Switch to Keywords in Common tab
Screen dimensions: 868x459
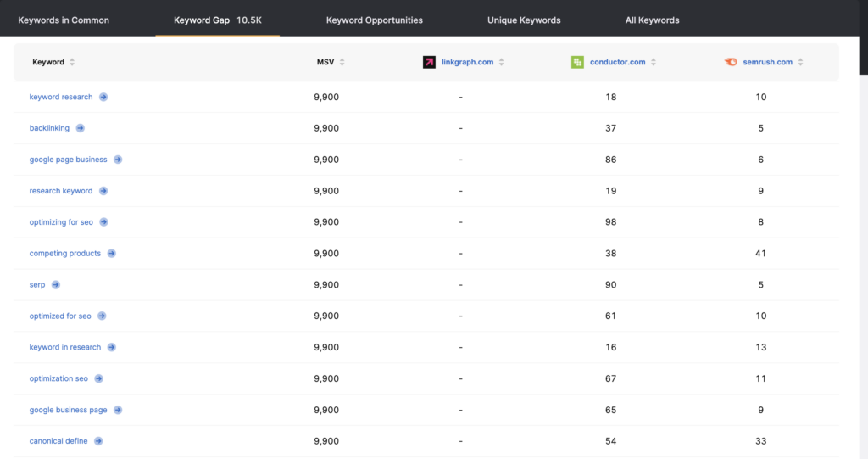64,20
